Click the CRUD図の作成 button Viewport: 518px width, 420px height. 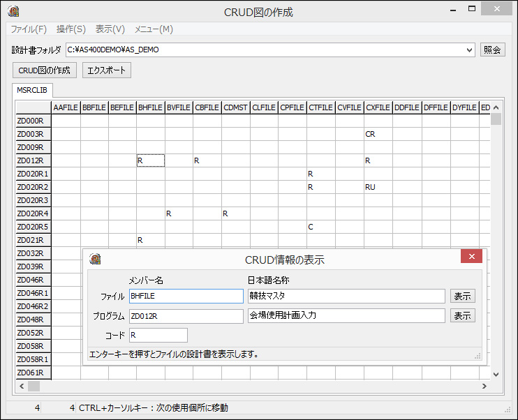click(44, 70)
